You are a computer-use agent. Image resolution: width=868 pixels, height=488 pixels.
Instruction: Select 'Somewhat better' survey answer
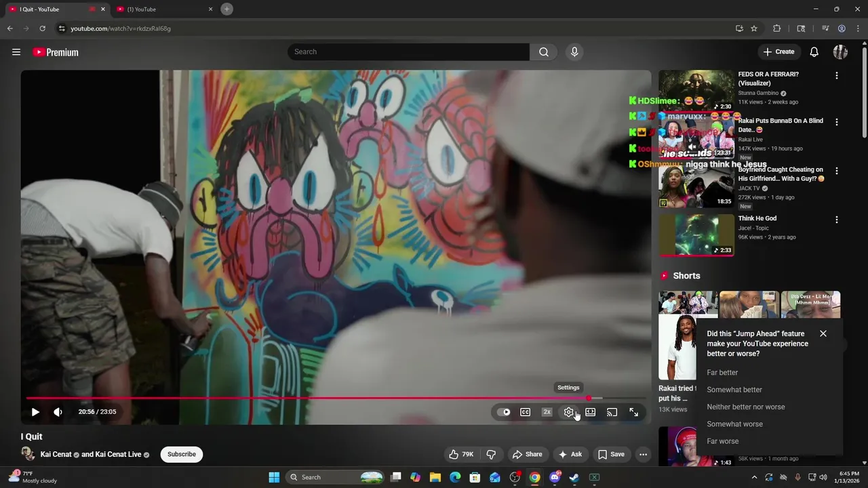tap(734, 390)
